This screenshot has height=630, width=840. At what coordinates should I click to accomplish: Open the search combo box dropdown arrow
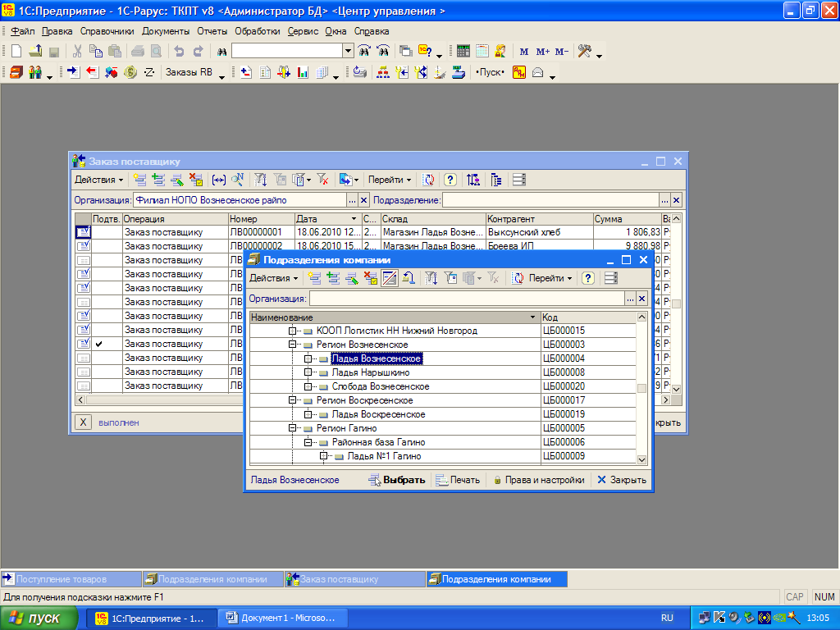pos(348,52)
